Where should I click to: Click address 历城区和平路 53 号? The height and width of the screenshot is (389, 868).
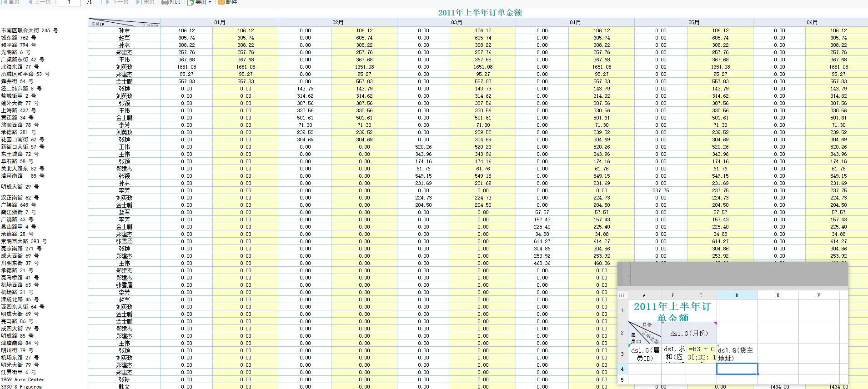(x=25, y=74)
